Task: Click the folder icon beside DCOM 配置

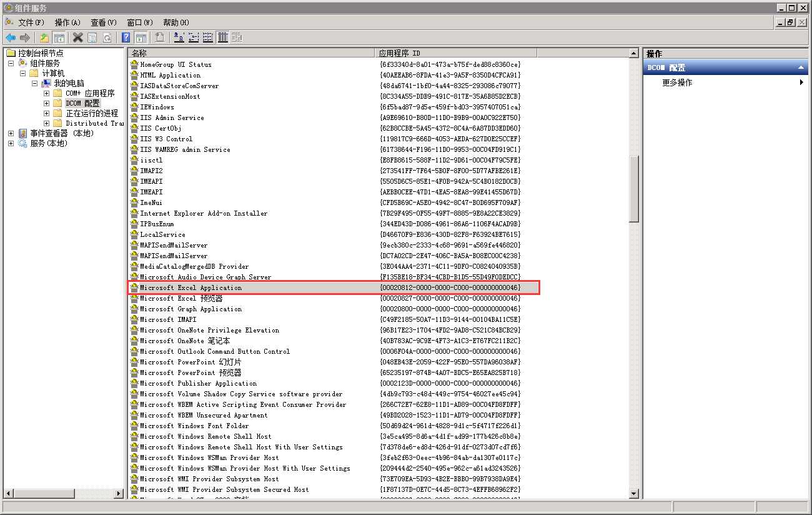Action: tap(58, 103)
